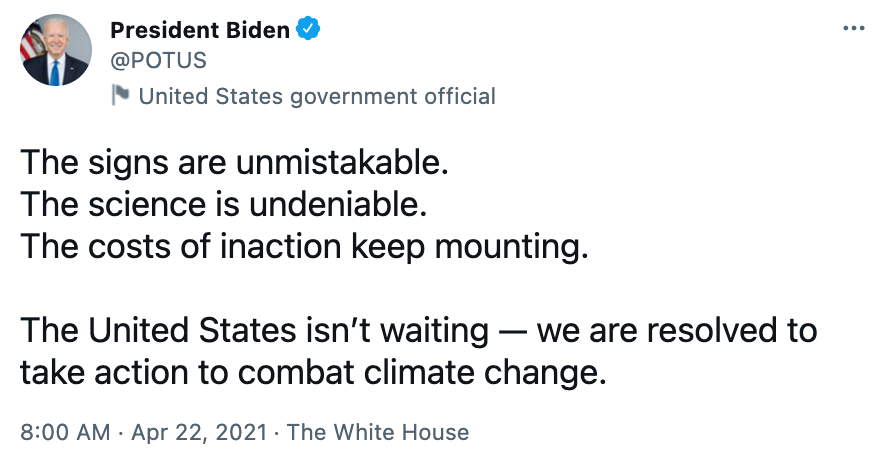Open the 8:00 AM tweet timestamp

pyautogui.click(x=65, y=432)
